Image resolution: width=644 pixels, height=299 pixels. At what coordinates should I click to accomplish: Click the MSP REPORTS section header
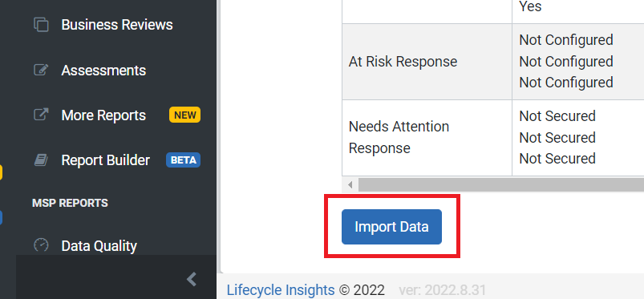click(x=70, y=203)
